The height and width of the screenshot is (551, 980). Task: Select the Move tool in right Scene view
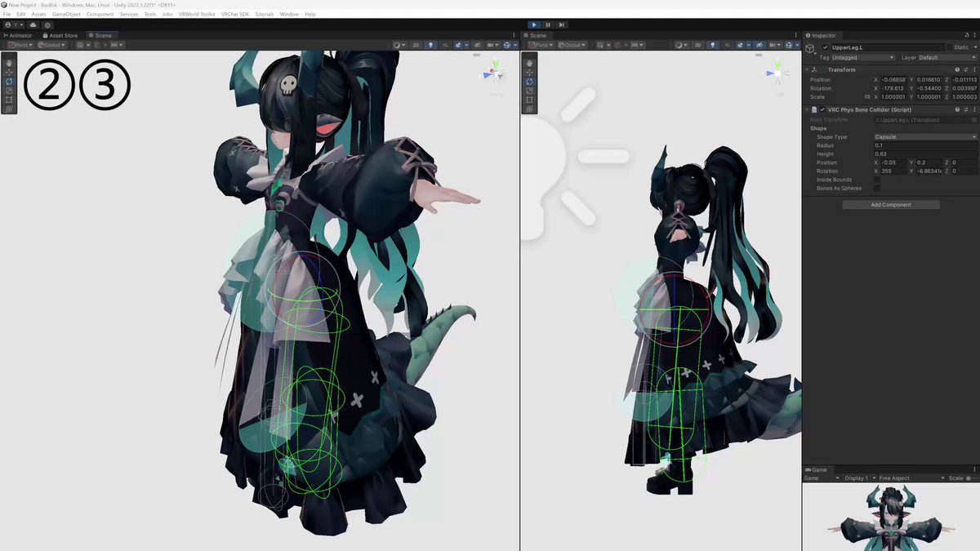pyautogui.click(x=530, y=73)
